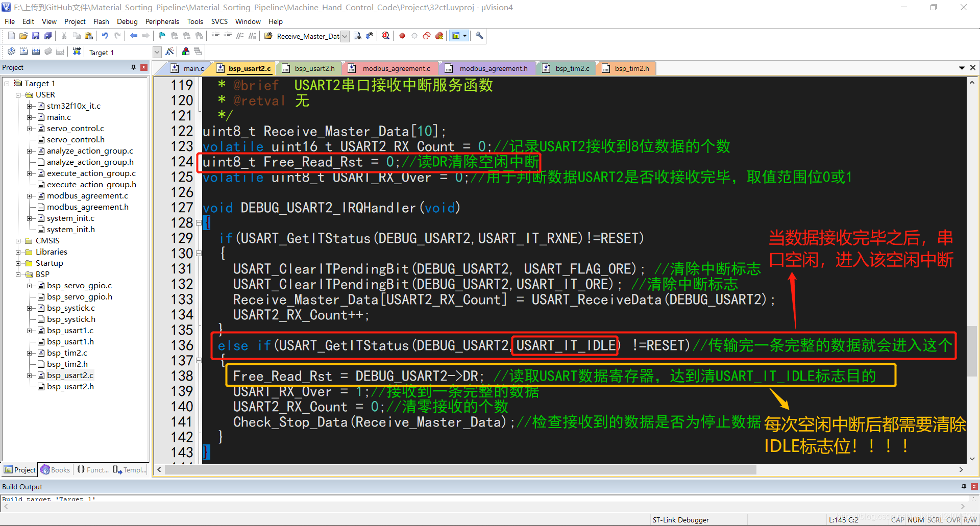Save the current file
The height and width of the screenshot is (526, 980).
tap(36, 36)
